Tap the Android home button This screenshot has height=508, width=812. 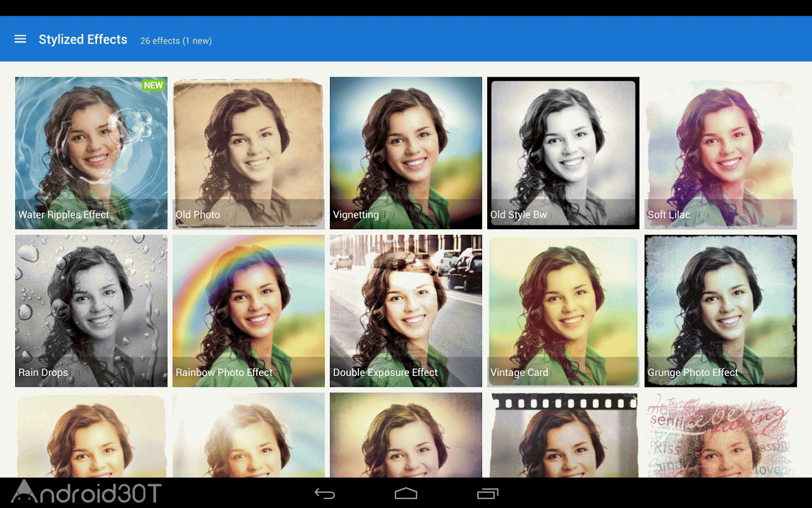[x=406, y=494]
